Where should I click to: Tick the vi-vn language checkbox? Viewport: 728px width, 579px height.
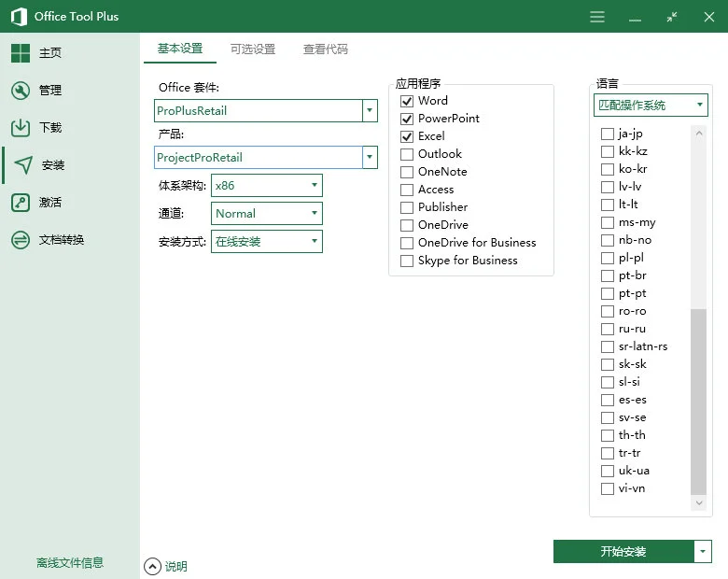(608, 488)
